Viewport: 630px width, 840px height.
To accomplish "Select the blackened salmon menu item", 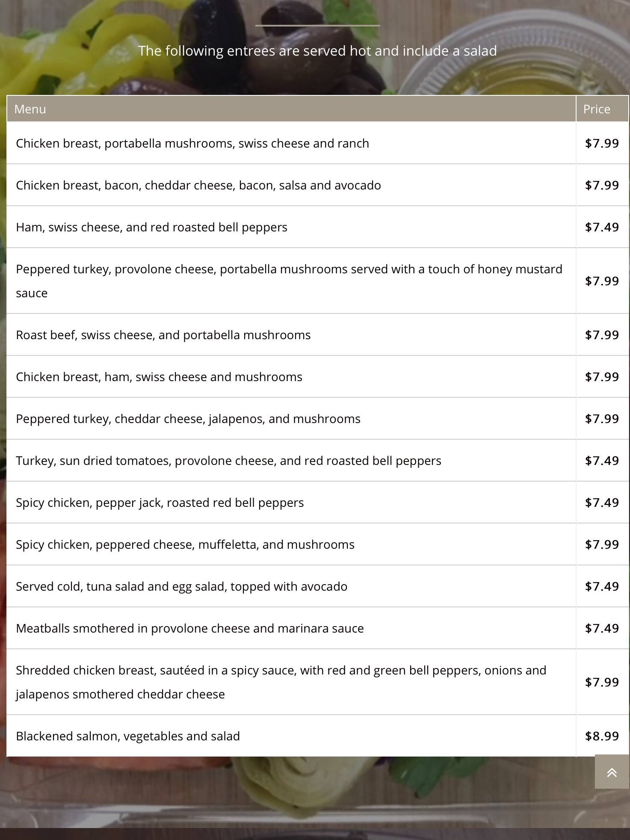I will click(128, 736).
